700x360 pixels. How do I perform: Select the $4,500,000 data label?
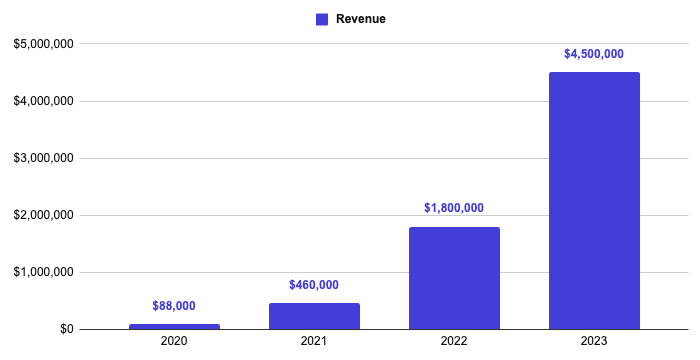coord(594,54)
